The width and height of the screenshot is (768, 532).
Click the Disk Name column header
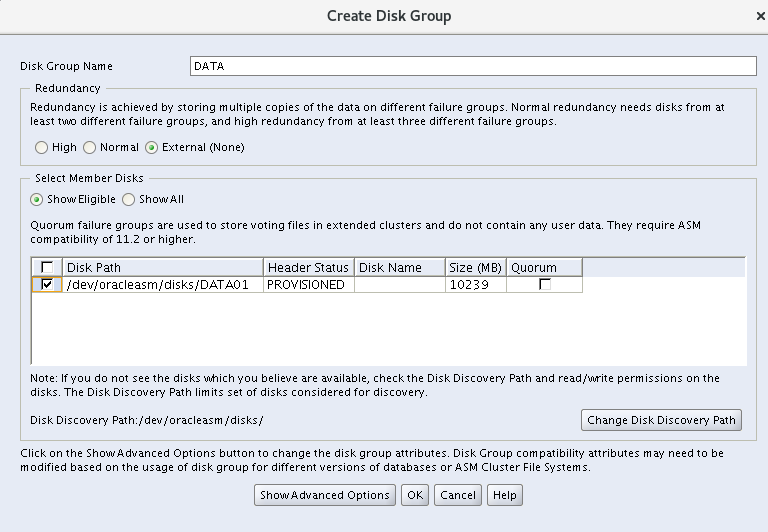tap(400, 268)
